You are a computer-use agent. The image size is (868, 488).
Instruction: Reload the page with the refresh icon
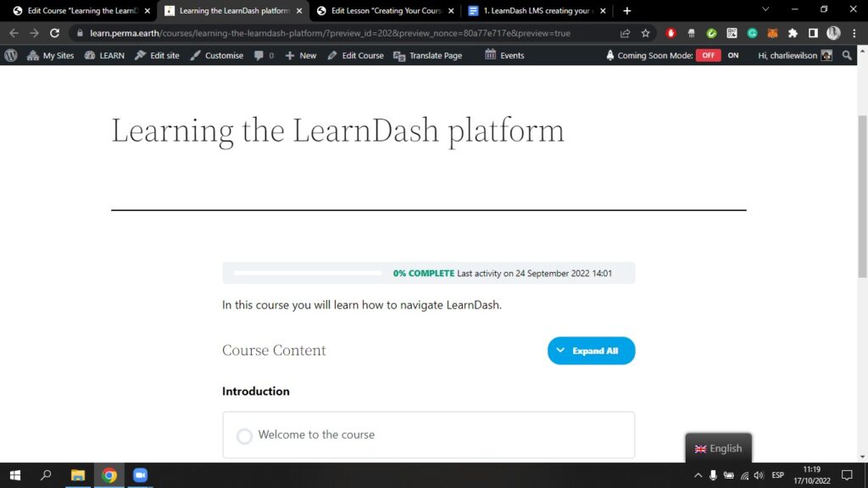[x=54, y=33]
